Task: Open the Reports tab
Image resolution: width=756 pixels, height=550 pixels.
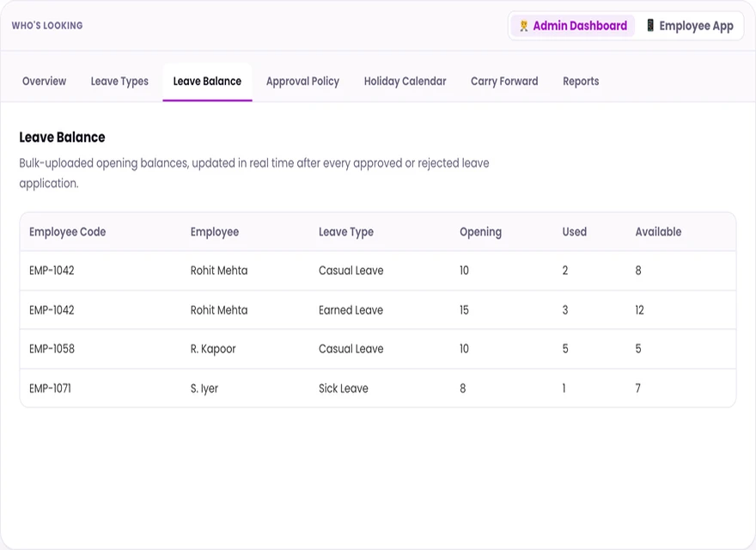Action: 581,81
